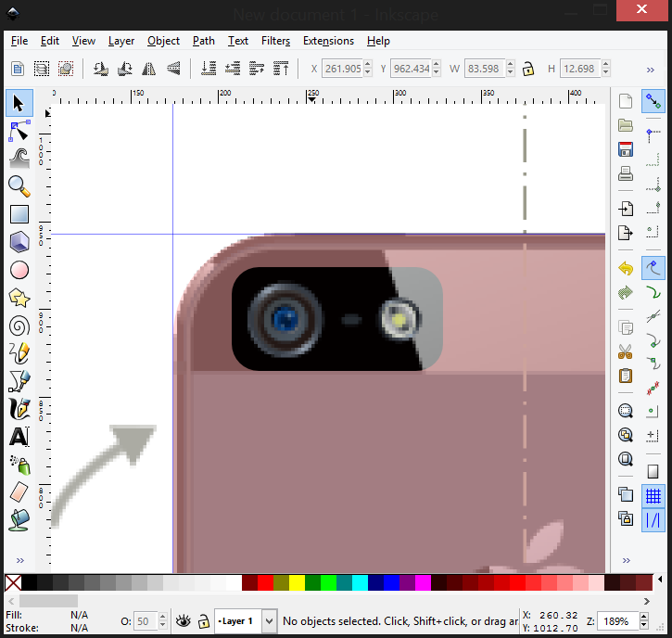Expand hidden toolbox tools chevron
Screen dimensions: 672x638
(x=19, y=560)
